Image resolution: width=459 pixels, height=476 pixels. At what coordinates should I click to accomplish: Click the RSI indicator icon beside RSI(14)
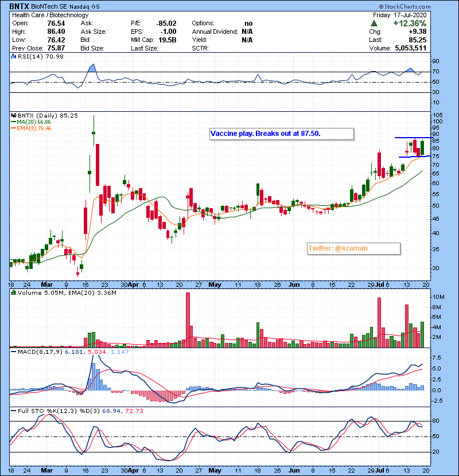point(13,56)
